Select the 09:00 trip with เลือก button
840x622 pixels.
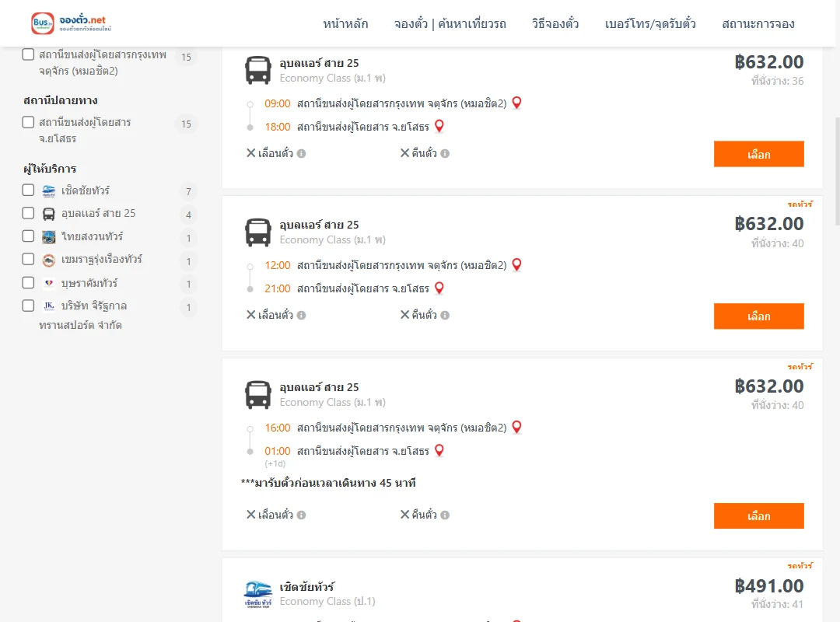[758, 154]
